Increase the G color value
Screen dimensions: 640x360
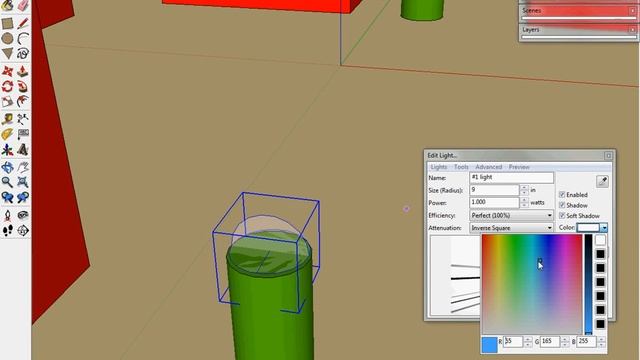565,339
